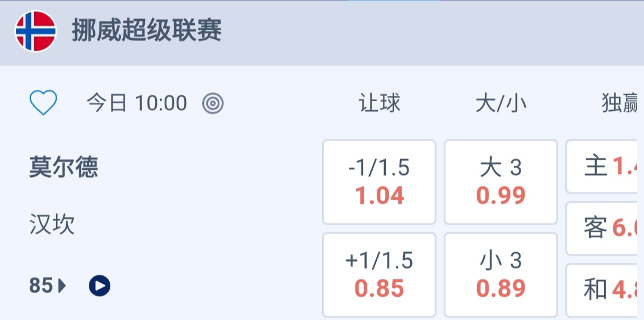The image size is (644, 320).
Task: Open the 85 additional markets number
Action: (x=41, y=287)
